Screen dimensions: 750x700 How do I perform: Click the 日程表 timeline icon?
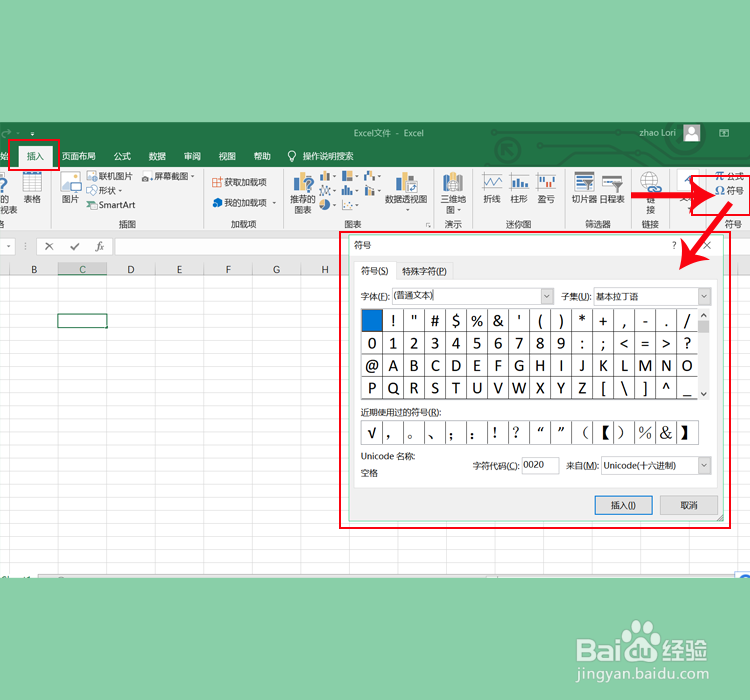pyautogui.click(x=612, y=188)
